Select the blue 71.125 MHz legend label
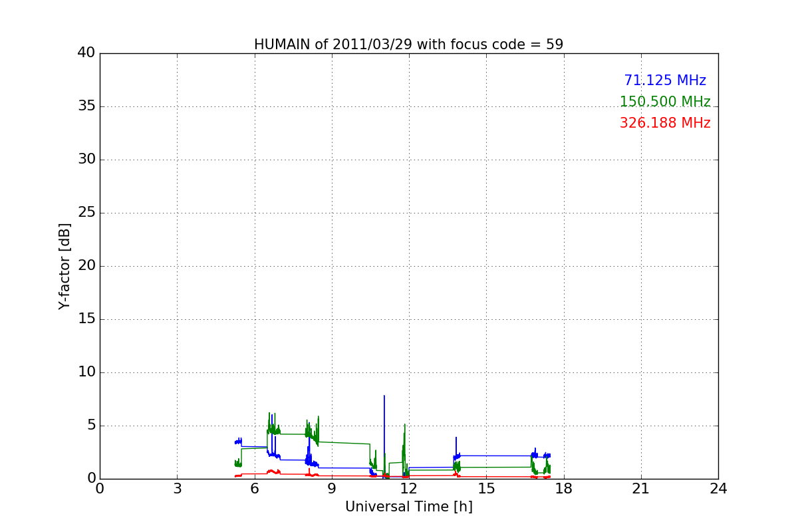 (x=665, y=80)
